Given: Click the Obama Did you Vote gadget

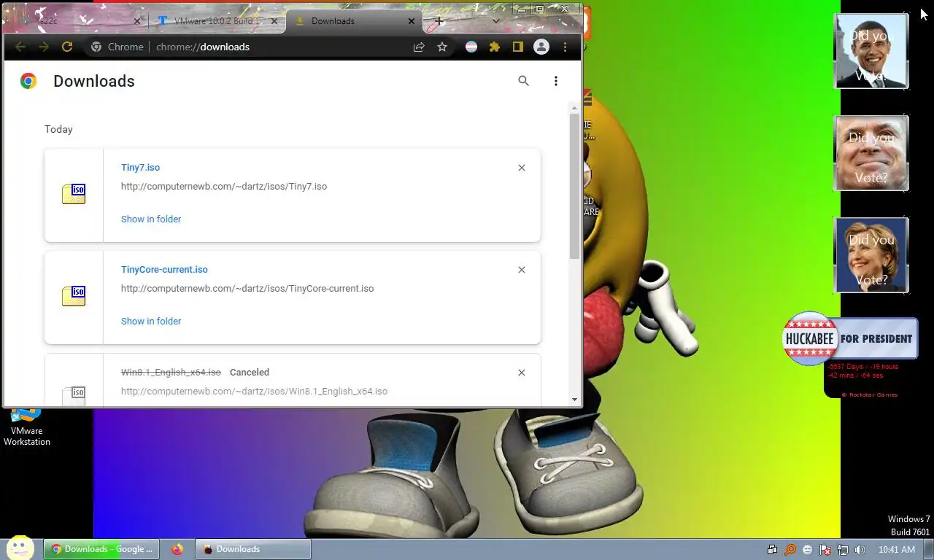Looking at the screenshot, I should (871, 51).
